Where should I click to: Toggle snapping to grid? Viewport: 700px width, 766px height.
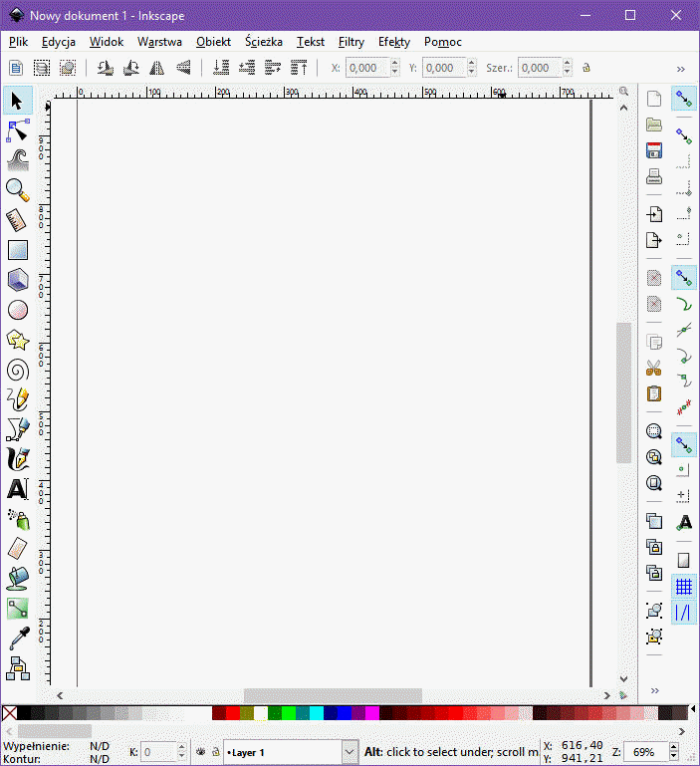tap(683, 586)
